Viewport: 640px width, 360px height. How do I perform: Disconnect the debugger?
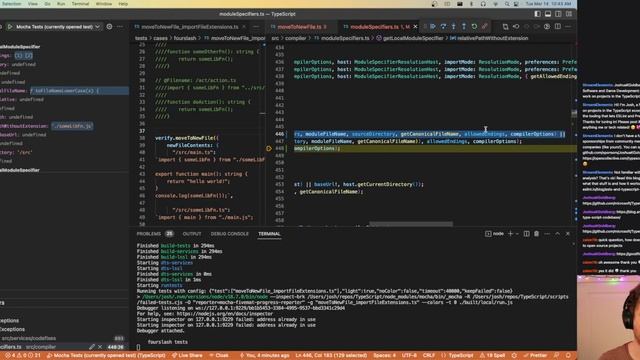pyautogui.click(x=484, y=27)
